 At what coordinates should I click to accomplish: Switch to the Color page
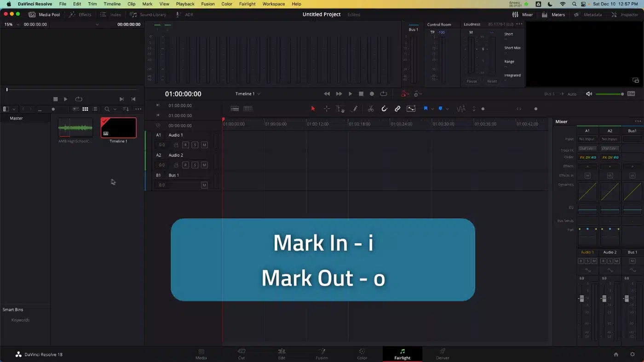click(362, 354)
